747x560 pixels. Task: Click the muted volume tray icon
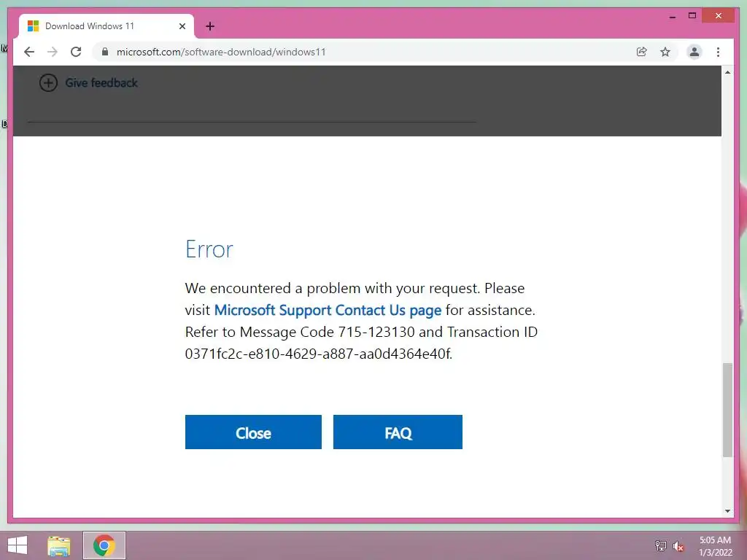point(678,546)
